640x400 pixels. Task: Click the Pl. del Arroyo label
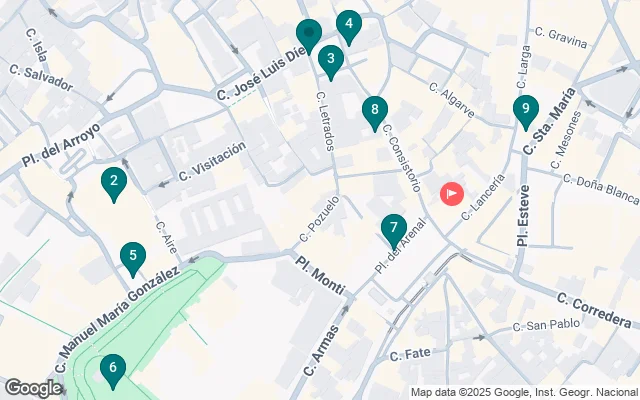coord(61,145)
